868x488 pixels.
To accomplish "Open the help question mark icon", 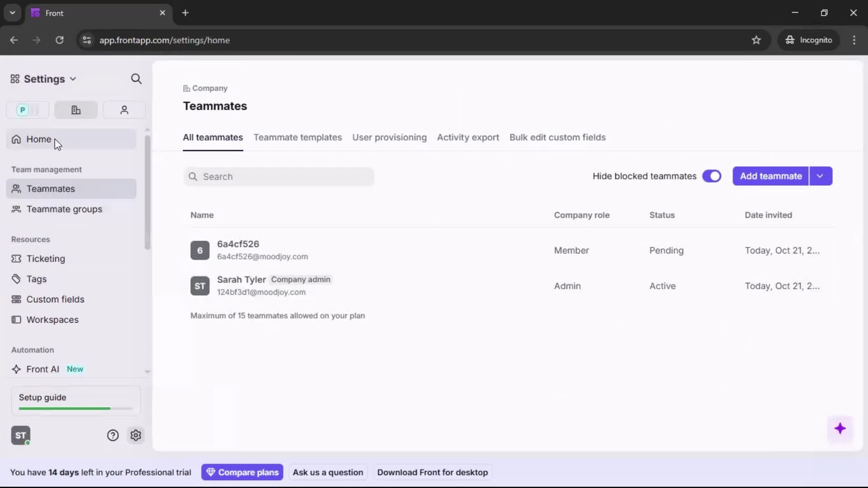I will 112,435.
